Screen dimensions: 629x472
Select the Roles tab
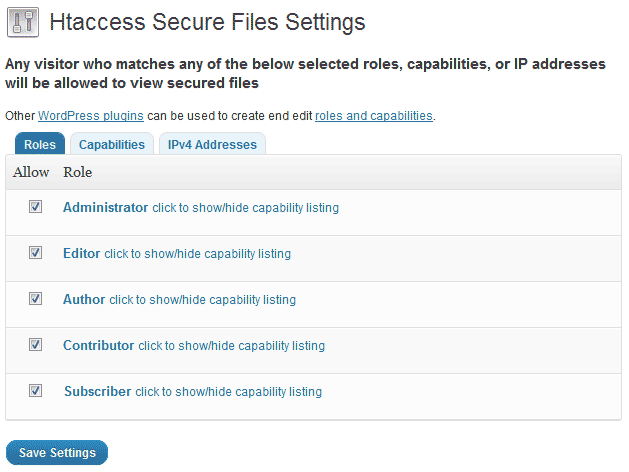tap(40, 144)
